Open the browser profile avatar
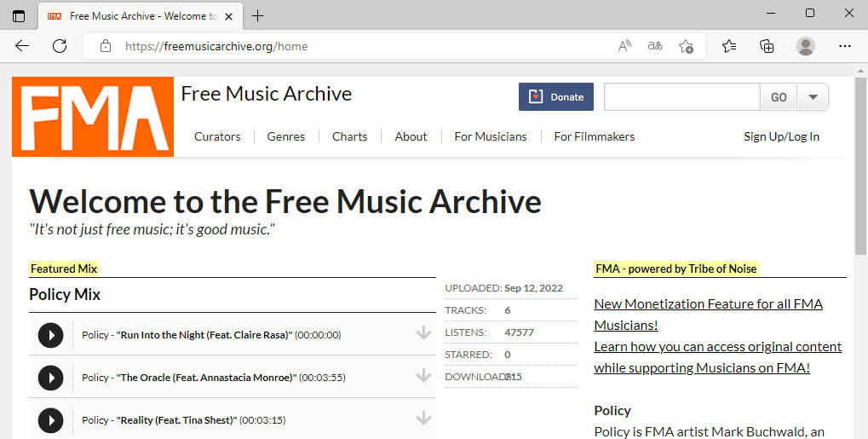This screenshot has width=868, height=439. 806,46
